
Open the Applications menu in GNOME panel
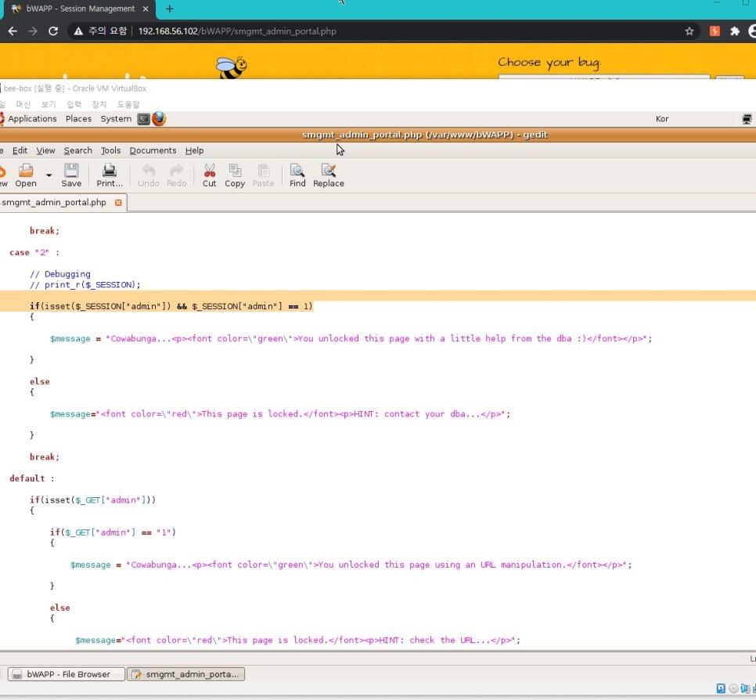tap(32, 119)
